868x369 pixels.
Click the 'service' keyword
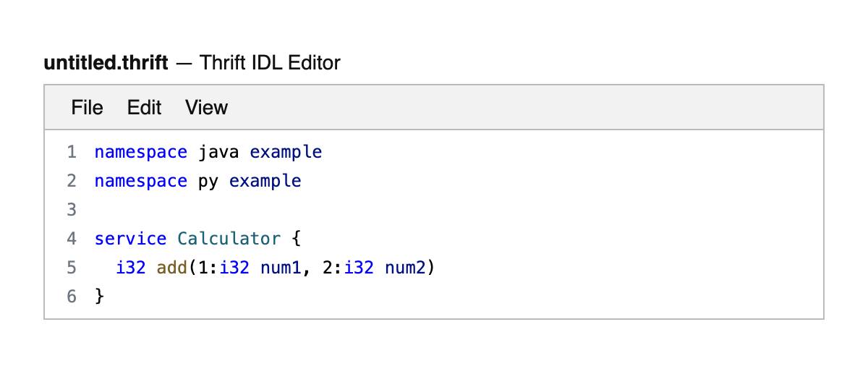(x=130, y=239)
